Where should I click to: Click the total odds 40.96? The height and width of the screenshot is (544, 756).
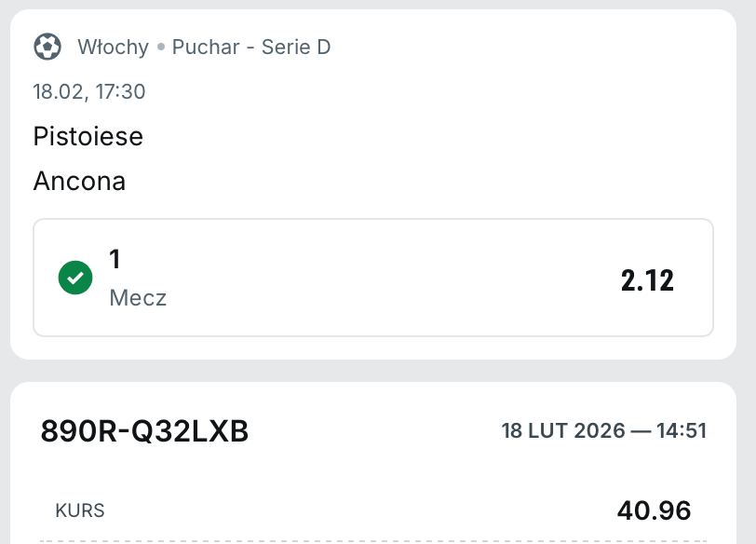pos(654,510)
